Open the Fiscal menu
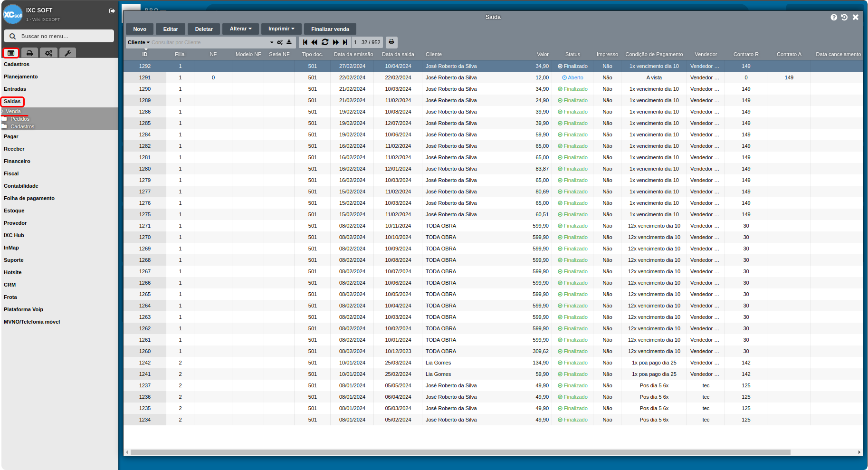Viewport: 868px width, 470px height. pos(11,173)
